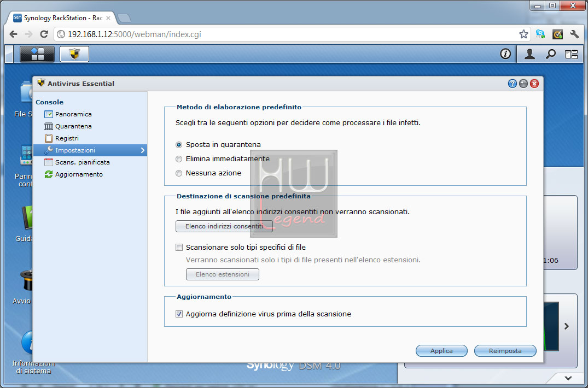Click the Antivirus Essential taskbar shield icon
The height and width of the screenshot is (388, 588).
click(x=74, y=54)
